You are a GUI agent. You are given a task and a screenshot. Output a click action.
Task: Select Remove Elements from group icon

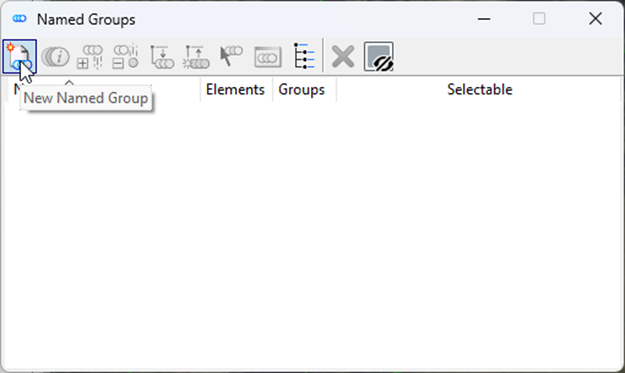click(126, 57)
